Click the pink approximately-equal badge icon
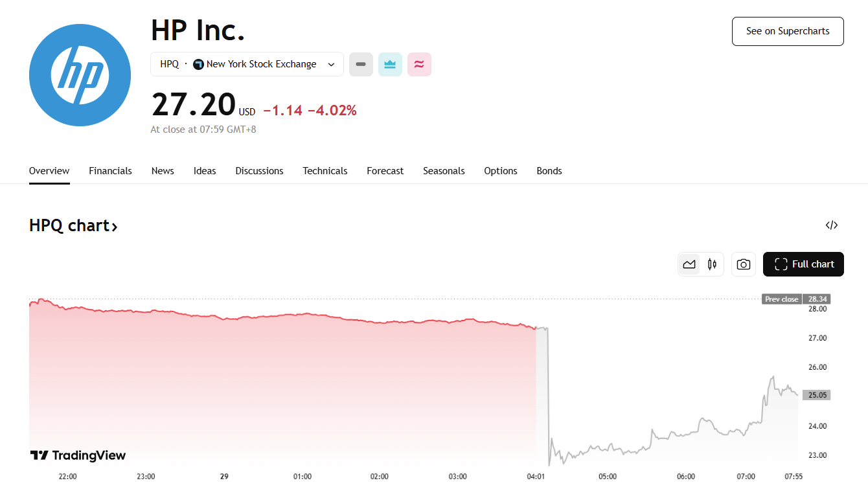This screenshot has height=498, width=868. point(419,64)
